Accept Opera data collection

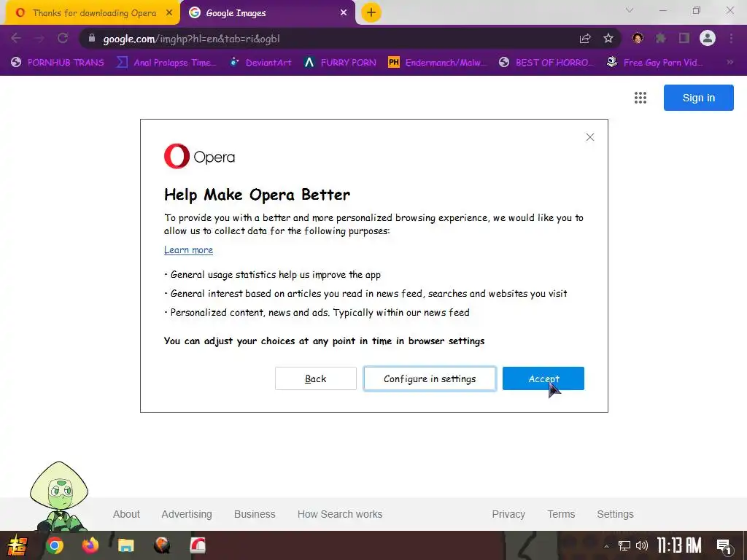coord(543,378)
